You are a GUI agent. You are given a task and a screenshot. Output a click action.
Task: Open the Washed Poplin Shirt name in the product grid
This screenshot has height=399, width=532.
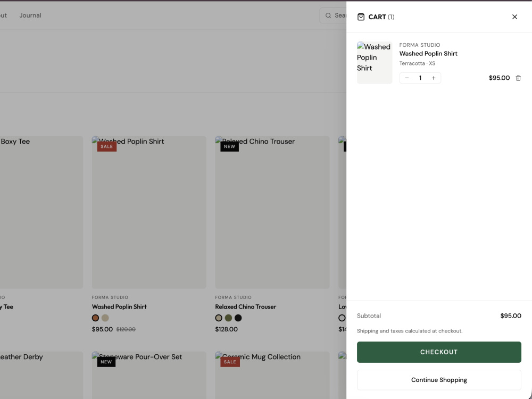pyautogui.click(x=119, y=307)
